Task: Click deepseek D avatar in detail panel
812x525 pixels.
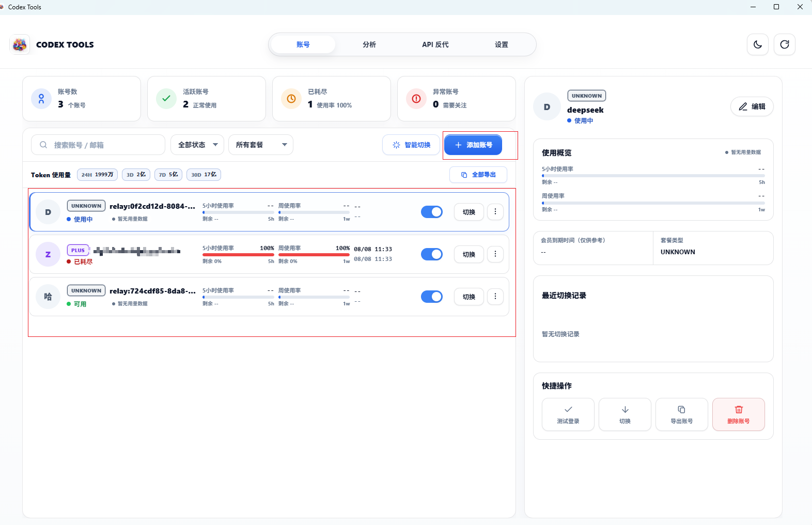Action: [547, 107]
